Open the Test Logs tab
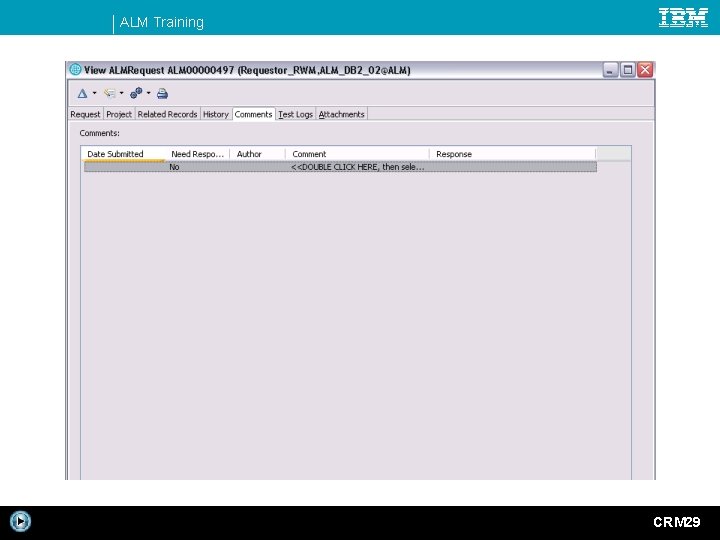The image size is (720, 540). point(295,114)
